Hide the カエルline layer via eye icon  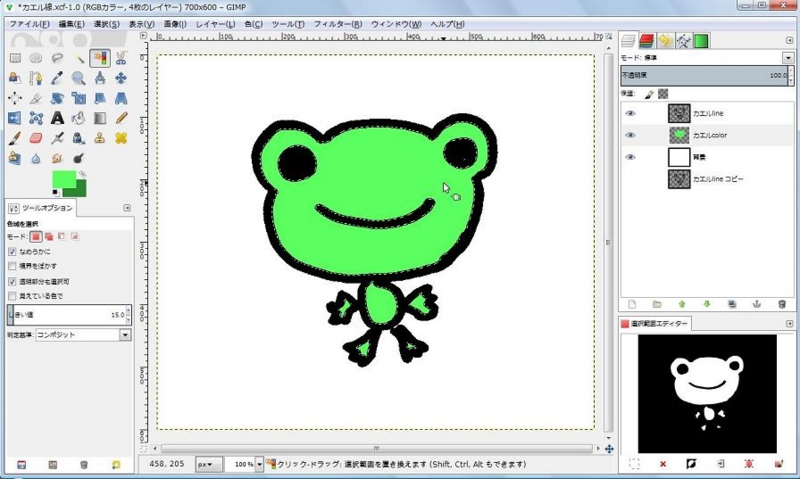[x=631, y=113]
